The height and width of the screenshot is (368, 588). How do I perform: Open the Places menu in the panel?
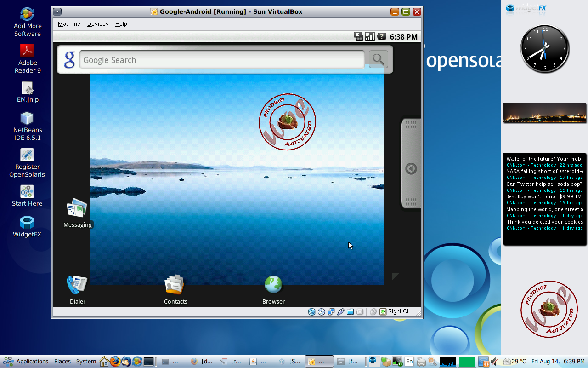(62, 362)
